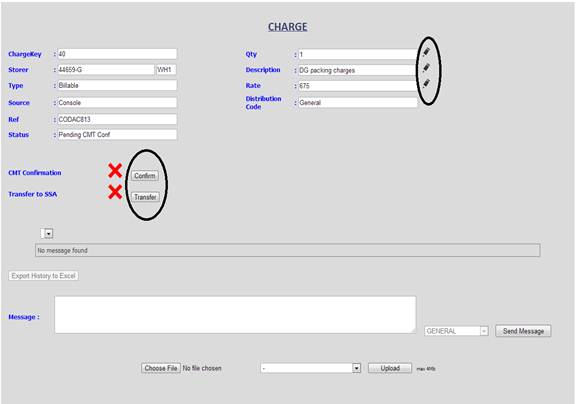
Task: Click the Transfer button for SSA
Action: point(145,197)
